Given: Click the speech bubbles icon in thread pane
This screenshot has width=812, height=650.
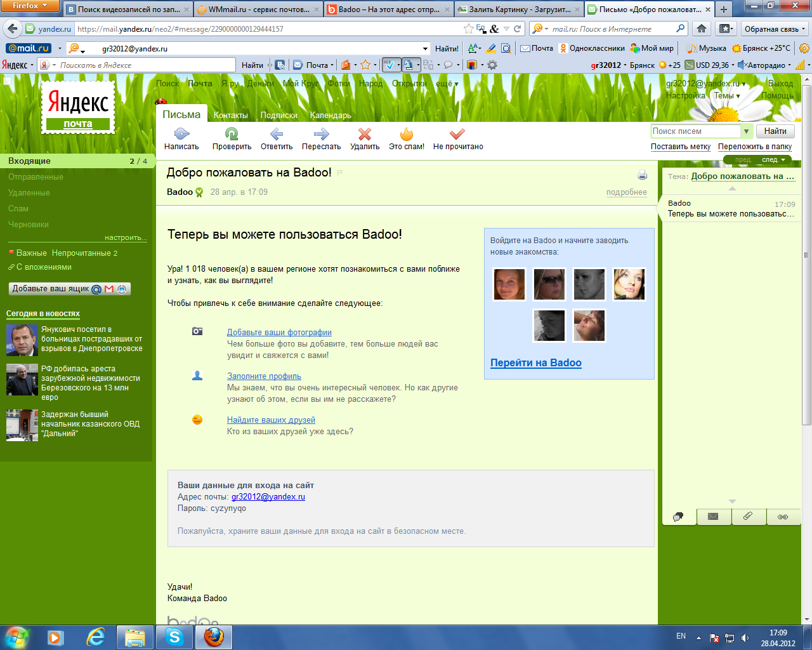Looking at the screenshot, I should [678, 517].
